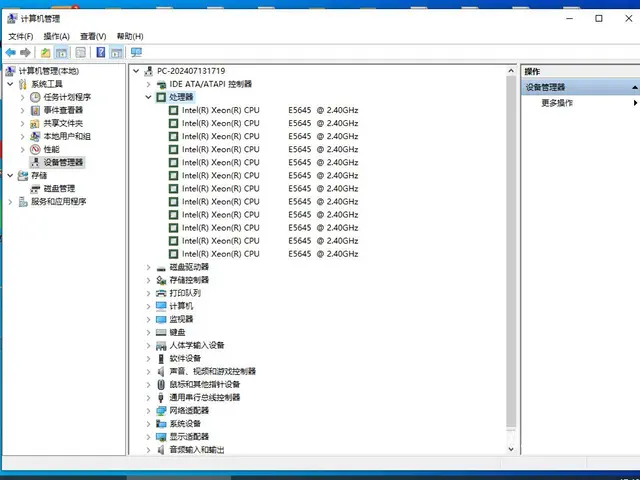Click the blue Back arrow toolbar icon
Screen dimensions: 640x480
[11, 52]
